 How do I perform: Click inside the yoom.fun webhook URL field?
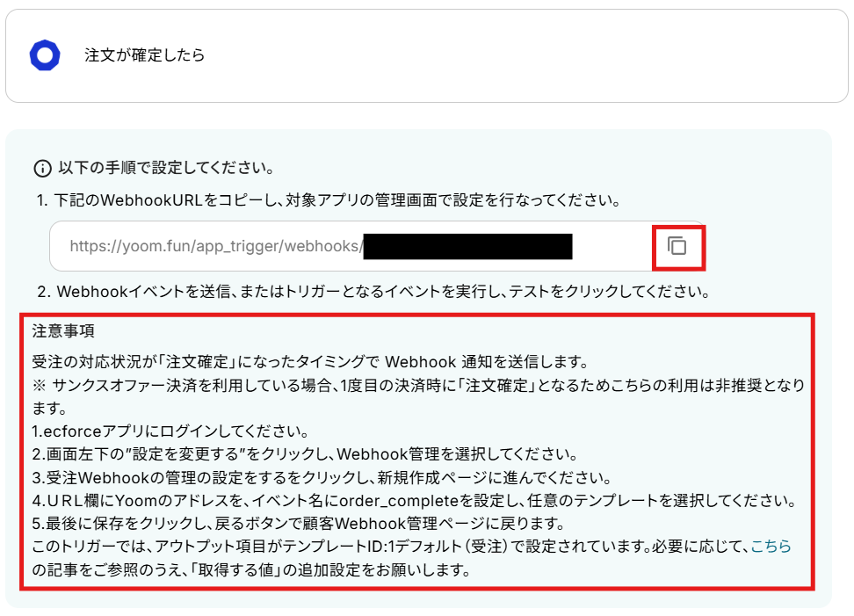coord(351,246)
